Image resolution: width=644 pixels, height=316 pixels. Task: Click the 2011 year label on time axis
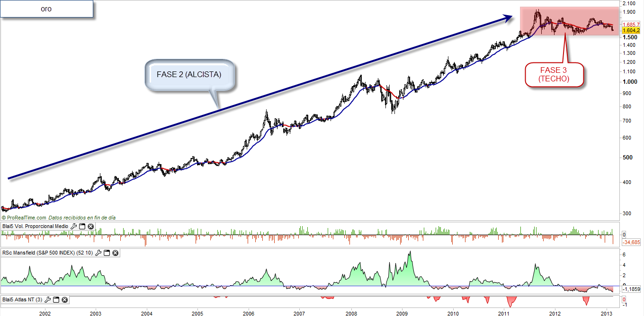coord(504,313)
